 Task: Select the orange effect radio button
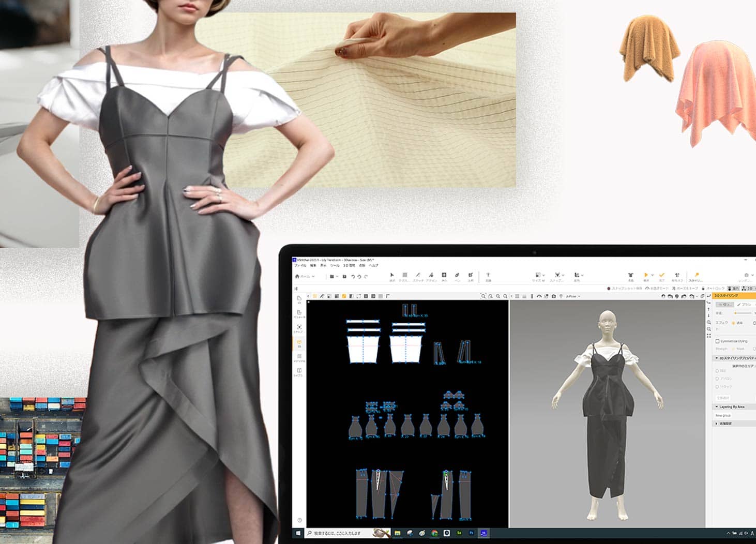point(733,323)
